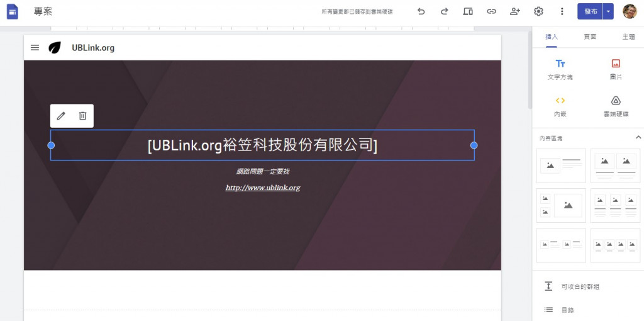
Task: Share with others via add-person icon
Action: [515, 11]
